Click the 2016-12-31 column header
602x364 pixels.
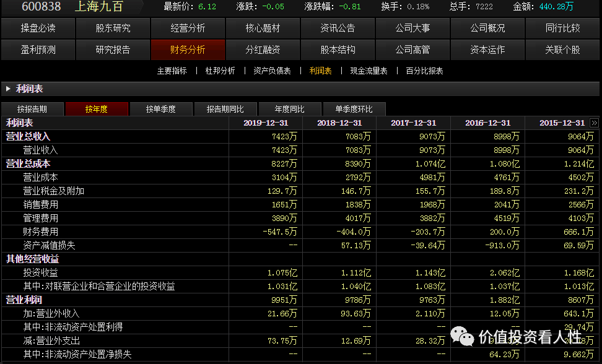[487, 123]
